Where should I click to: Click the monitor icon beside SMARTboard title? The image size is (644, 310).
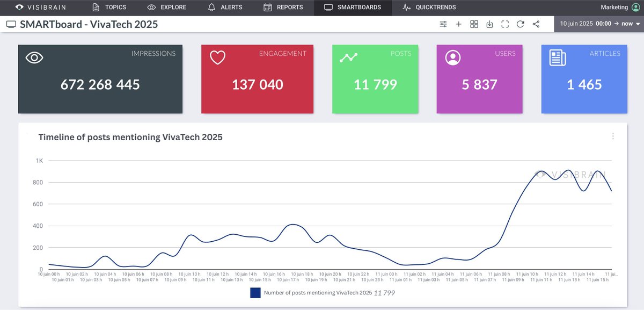click(x=11, y=24)
